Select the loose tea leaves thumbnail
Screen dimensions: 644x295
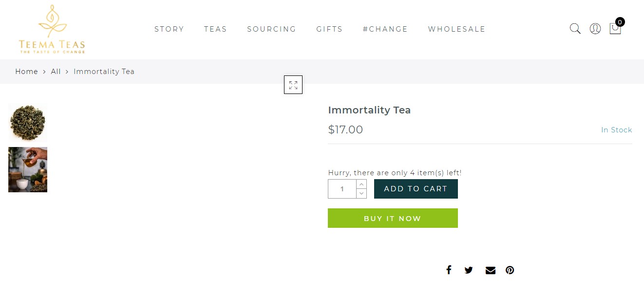(x=28, y=123)
